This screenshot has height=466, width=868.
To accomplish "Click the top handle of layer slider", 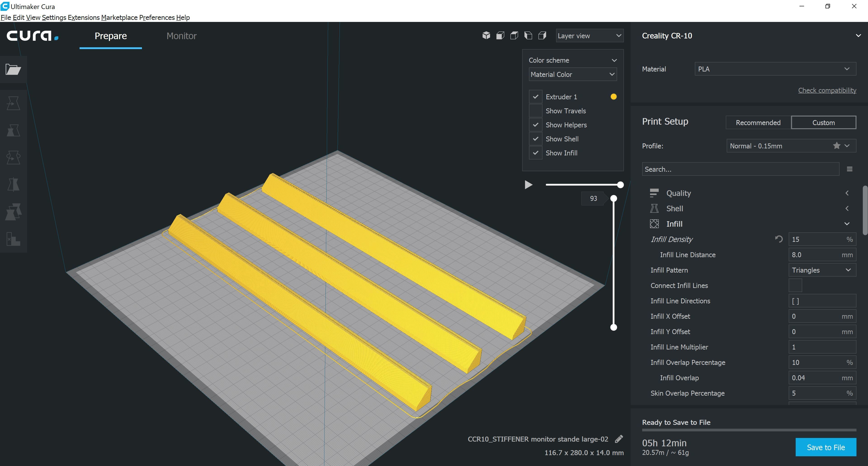I will (x=614, y=198).
